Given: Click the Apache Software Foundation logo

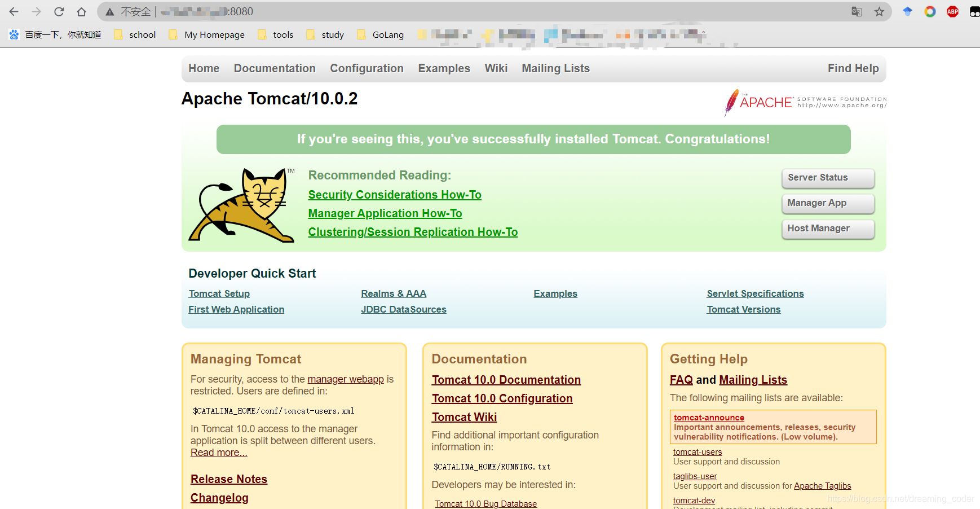Looking at the screenshot, I should click(x=805, y=103).
